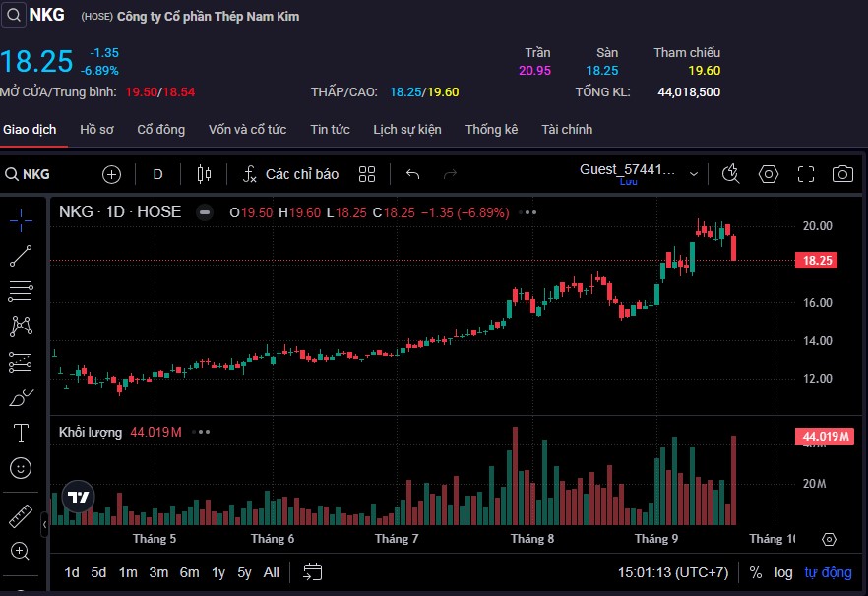Click the Các chỉ báo indicators button

[x=291, y=174]
